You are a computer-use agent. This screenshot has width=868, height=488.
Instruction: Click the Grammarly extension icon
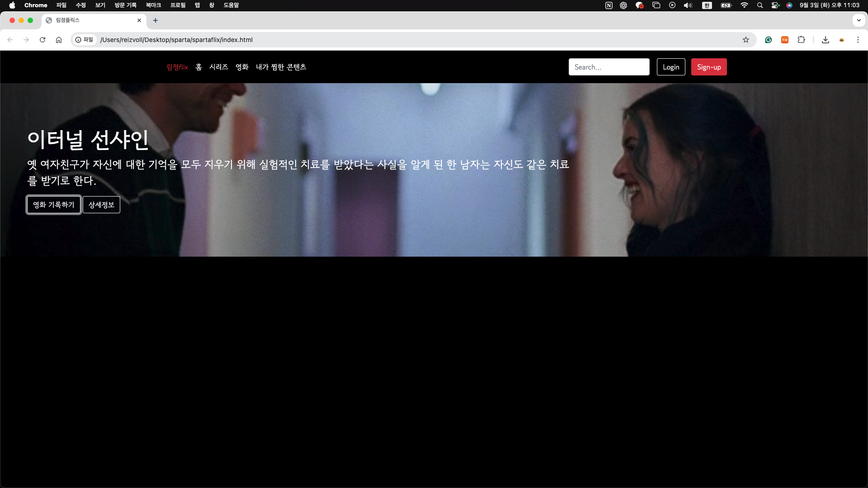pos(769,40)
